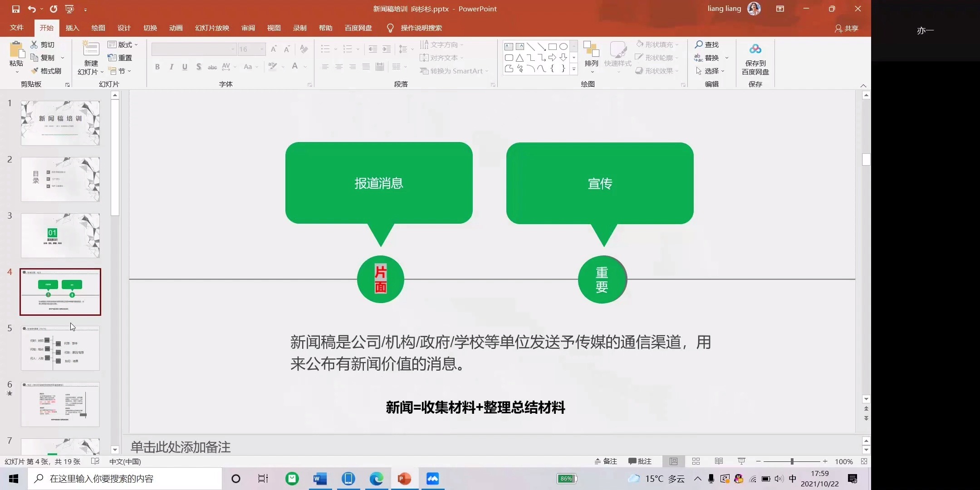
Task: Select slide 5 thumbnail
Action: pos(60,348)
